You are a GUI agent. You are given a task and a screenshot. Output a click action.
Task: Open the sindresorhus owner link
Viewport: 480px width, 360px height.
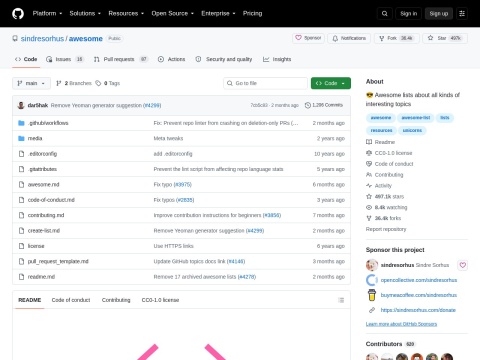pos(42,39)
